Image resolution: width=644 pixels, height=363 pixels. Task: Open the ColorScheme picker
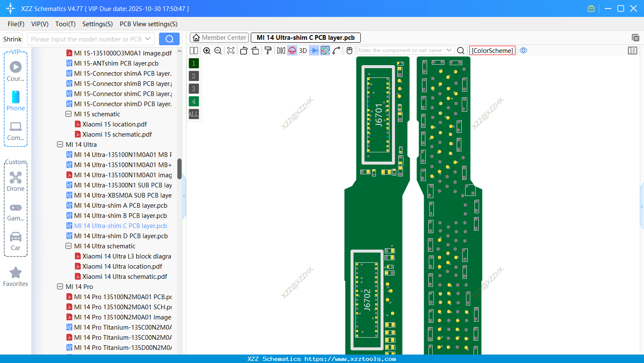[x=492, y=50]
